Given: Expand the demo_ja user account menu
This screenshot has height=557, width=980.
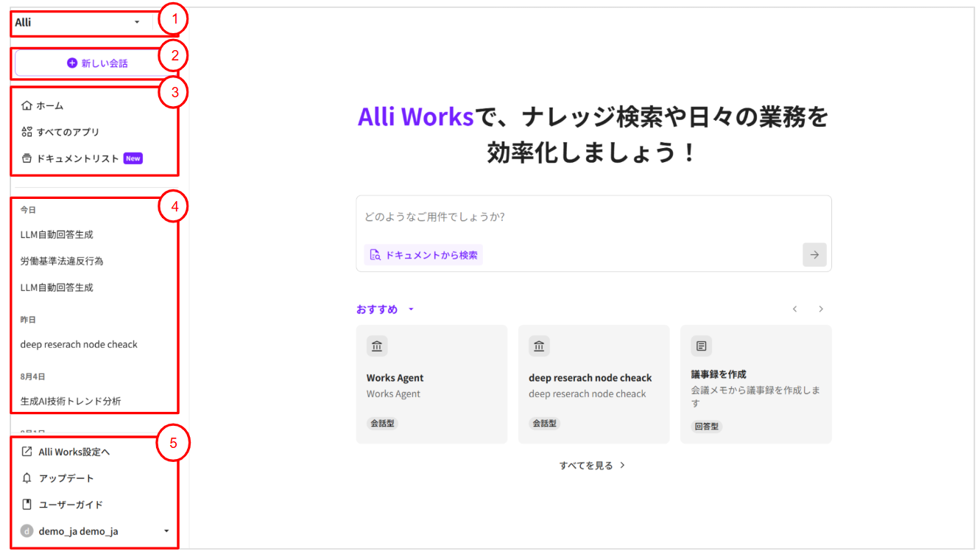Looking at the screenshot, I should pos(166,531).
